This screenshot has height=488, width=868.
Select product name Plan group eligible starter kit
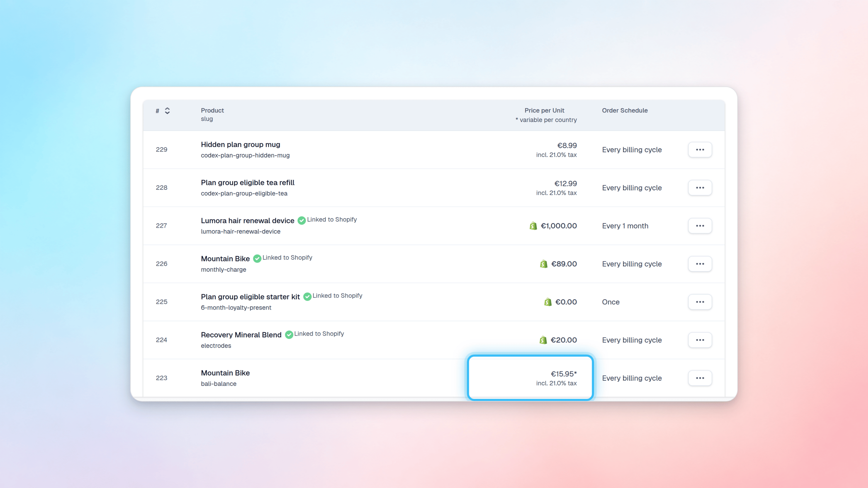[250, 297]
